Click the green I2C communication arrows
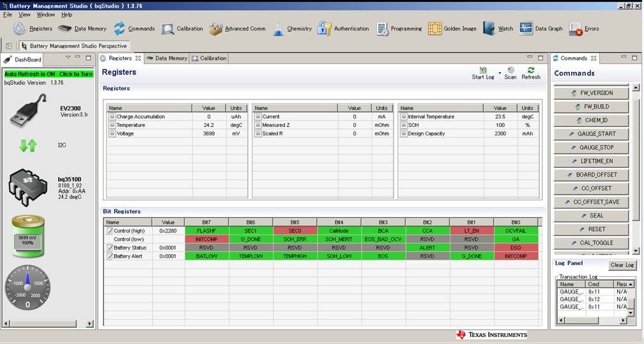The width and height of the screenshot is (644, 344). [28, 146]
